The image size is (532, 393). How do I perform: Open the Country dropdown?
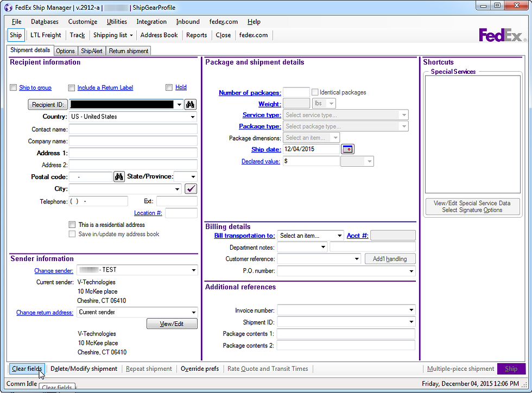click(x=193, y=117)
